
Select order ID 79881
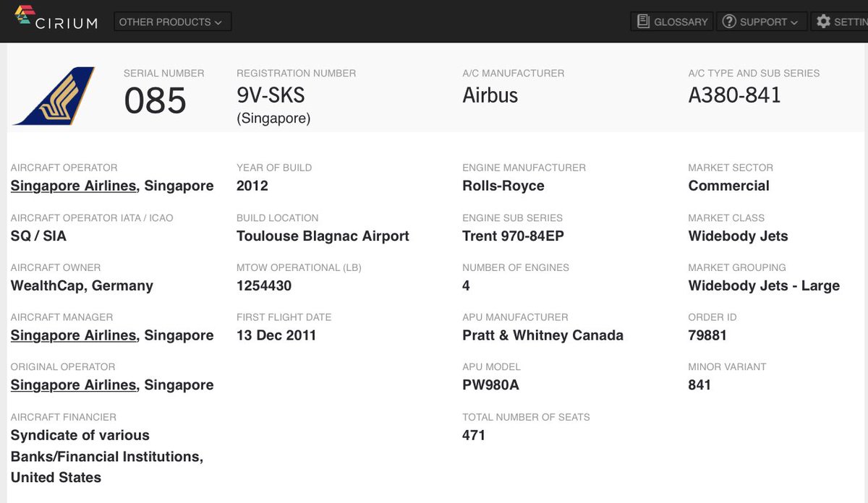[707, 335]
